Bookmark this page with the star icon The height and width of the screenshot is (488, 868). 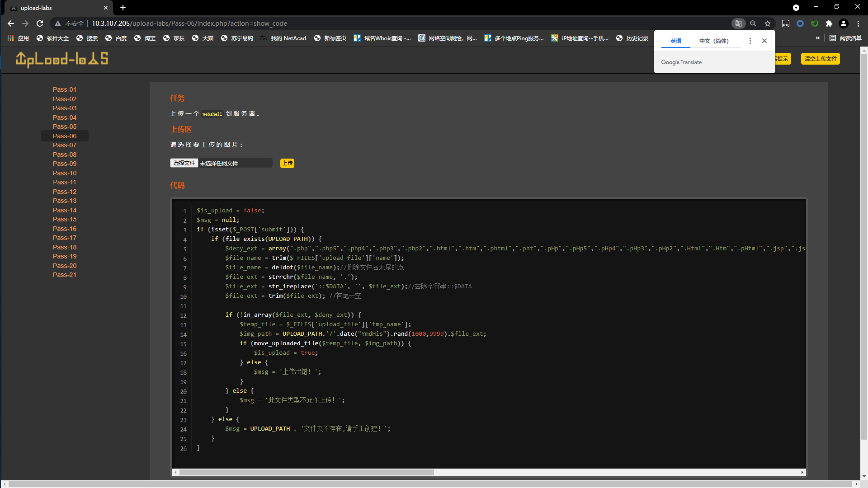point(768,23)
